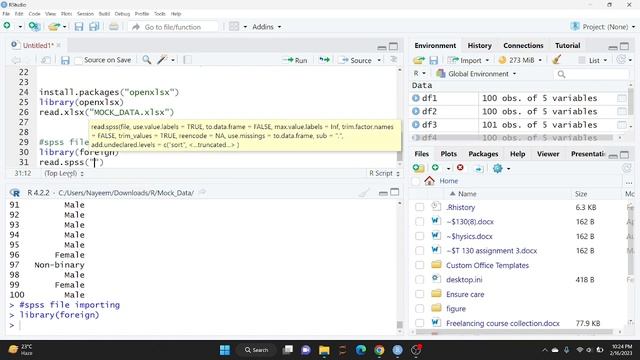Viewport: 640px width, 360px height.
Task: Show the document outline in the editor
Action: click(393, 60)
